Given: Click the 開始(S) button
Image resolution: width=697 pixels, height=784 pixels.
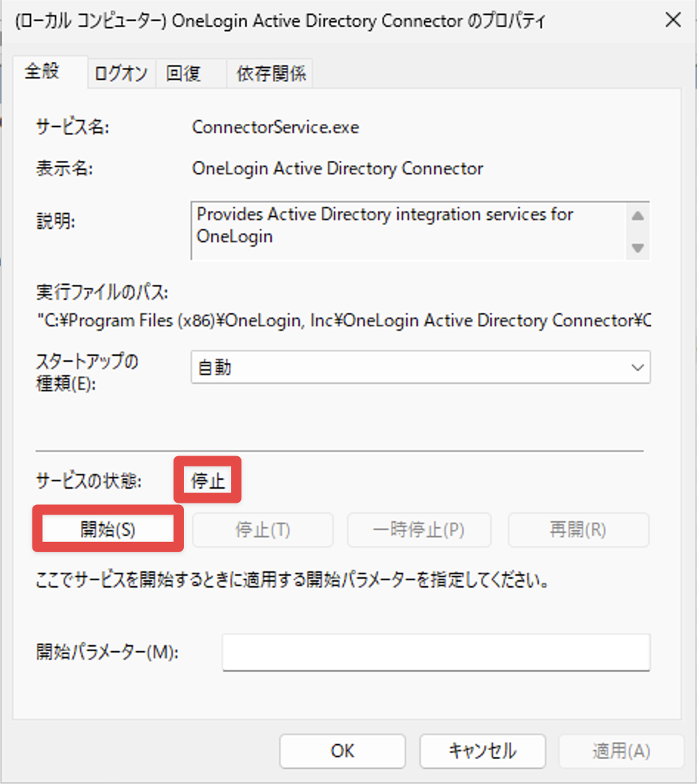Looking at the screenshot, I should pos(108,529).
